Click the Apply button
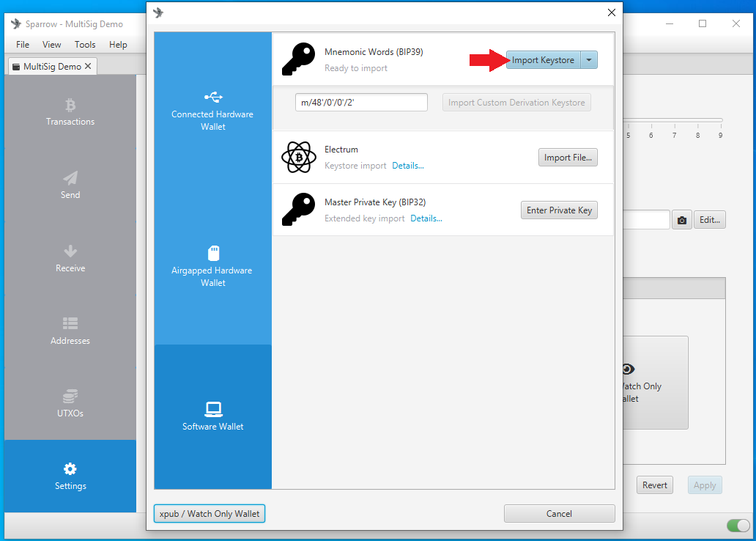 [x=705, y=485]
